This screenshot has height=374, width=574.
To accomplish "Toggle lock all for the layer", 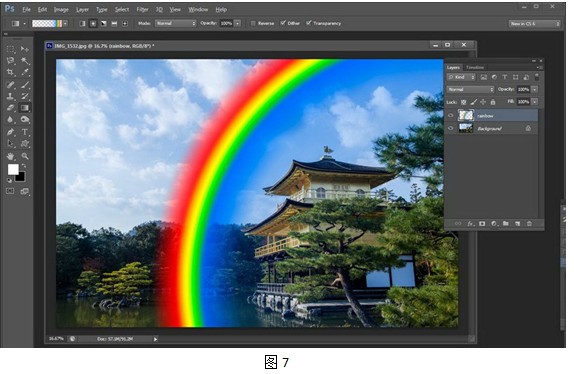I will tap(493, 102).
